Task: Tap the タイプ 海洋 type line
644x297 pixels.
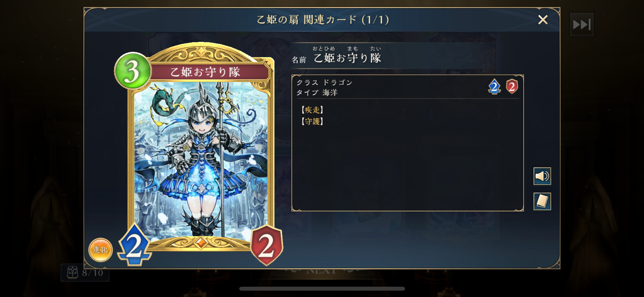Action: coord(317,93)
